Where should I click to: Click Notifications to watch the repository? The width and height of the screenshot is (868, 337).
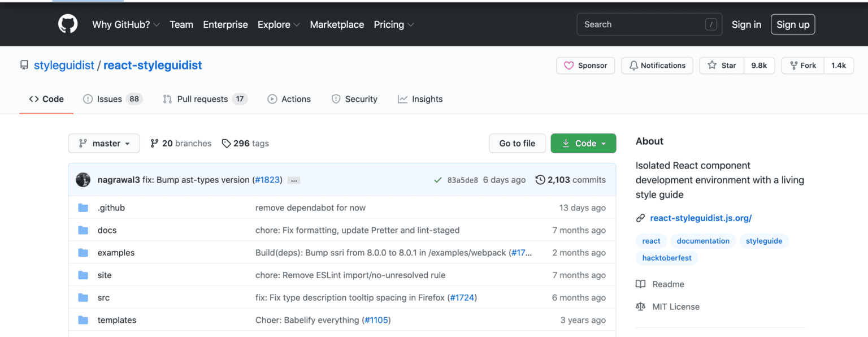(x=657, y=65)
